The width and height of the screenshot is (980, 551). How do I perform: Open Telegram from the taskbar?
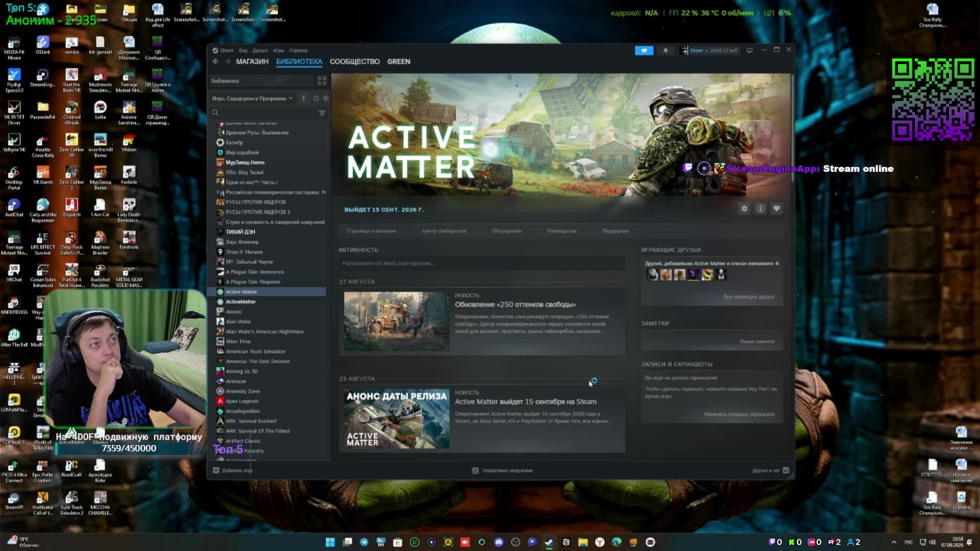pyautogui.click(x=364, y=542)
